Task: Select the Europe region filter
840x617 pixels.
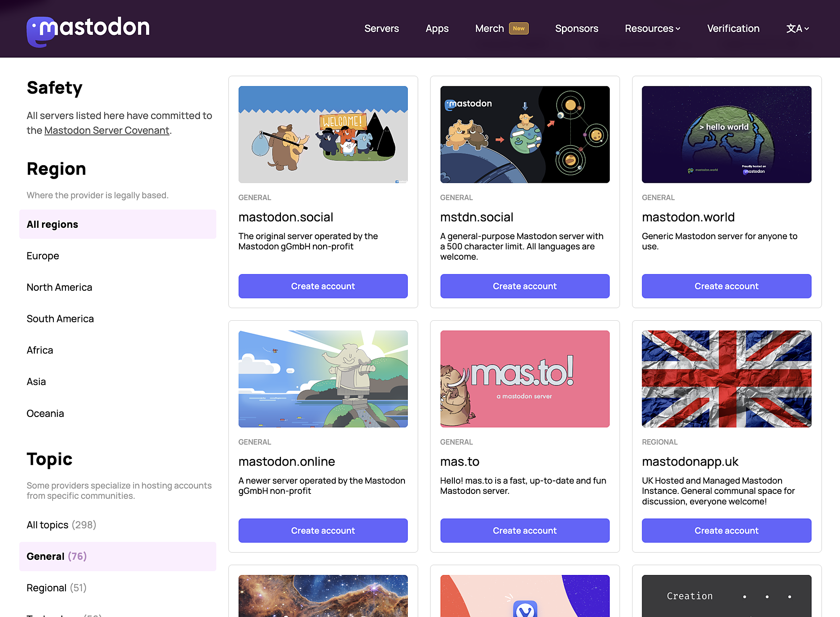Action: click(x=42, y=255)
